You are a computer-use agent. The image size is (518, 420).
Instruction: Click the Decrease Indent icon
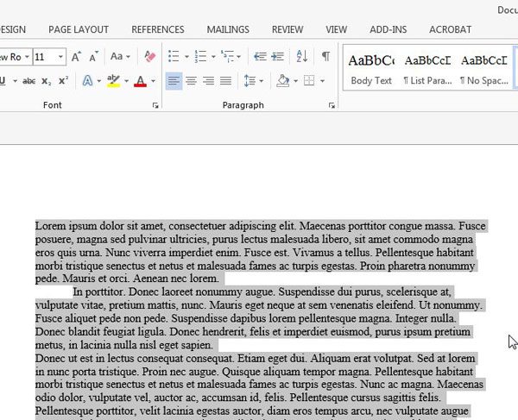259,57
